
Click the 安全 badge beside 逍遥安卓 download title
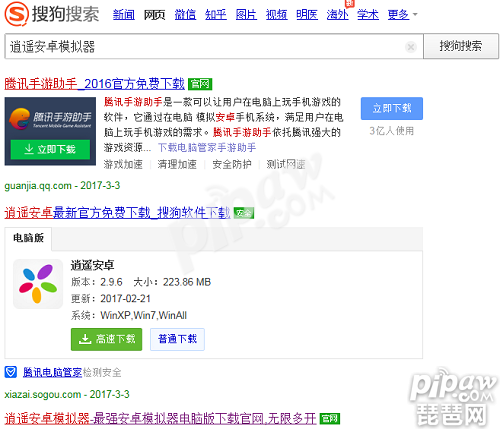tap(244, 213)
